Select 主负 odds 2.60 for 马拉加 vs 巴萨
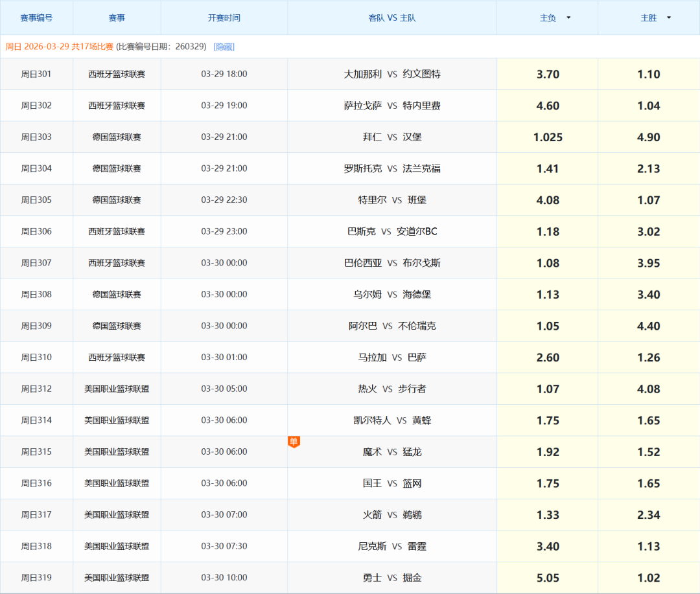 [548, 358]
